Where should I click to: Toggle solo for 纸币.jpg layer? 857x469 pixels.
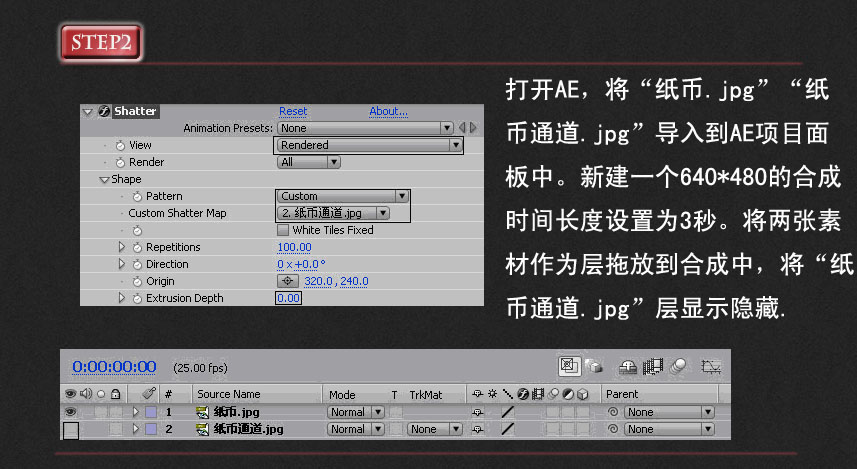[101, 412]
